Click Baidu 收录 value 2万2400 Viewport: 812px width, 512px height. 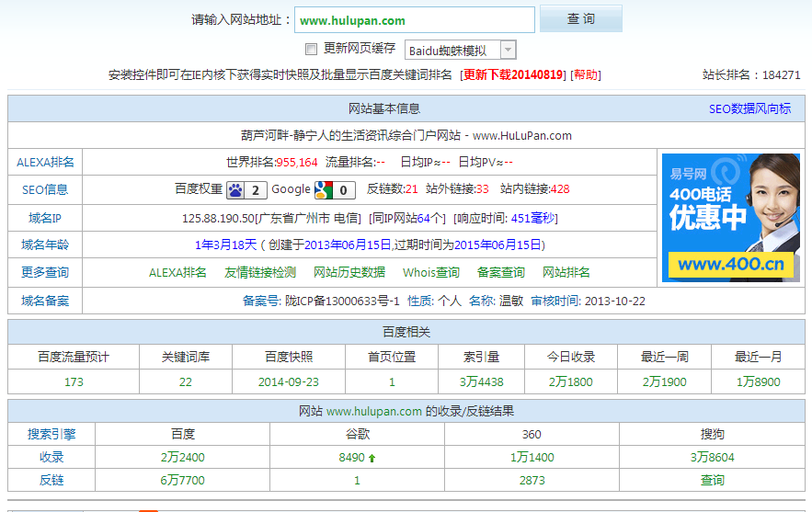pos(182,457)
